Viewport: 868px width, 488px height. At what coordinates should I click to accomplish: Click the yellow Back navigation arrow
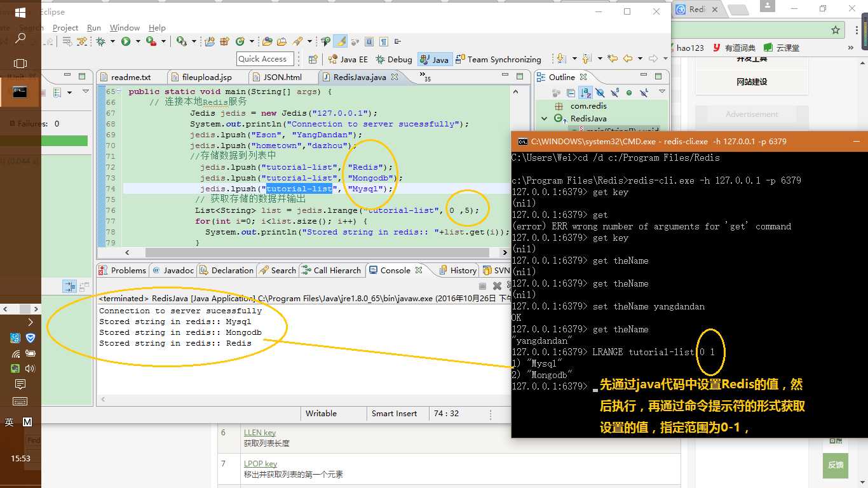628,58
